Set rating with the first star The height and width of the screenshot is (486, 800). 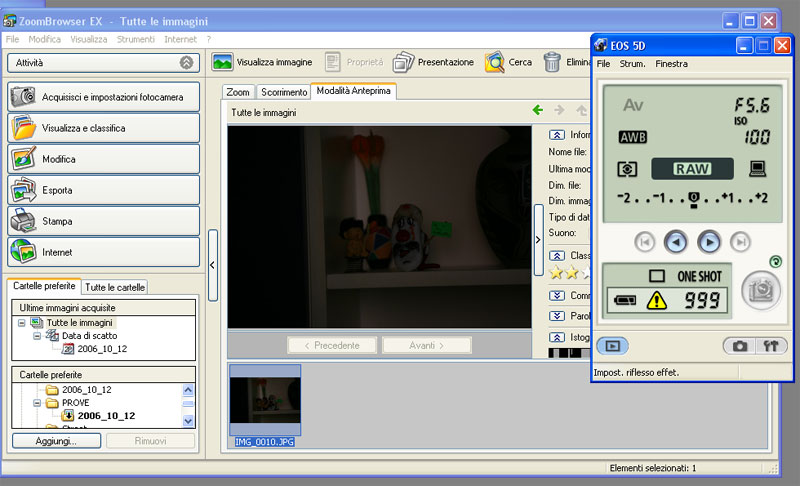click(556, 273)
